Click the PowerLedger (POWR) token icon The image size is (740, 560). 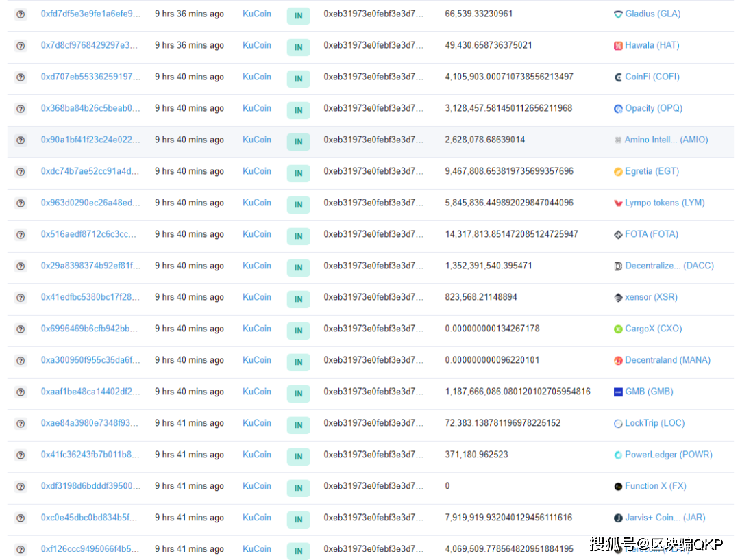[618, 455]
